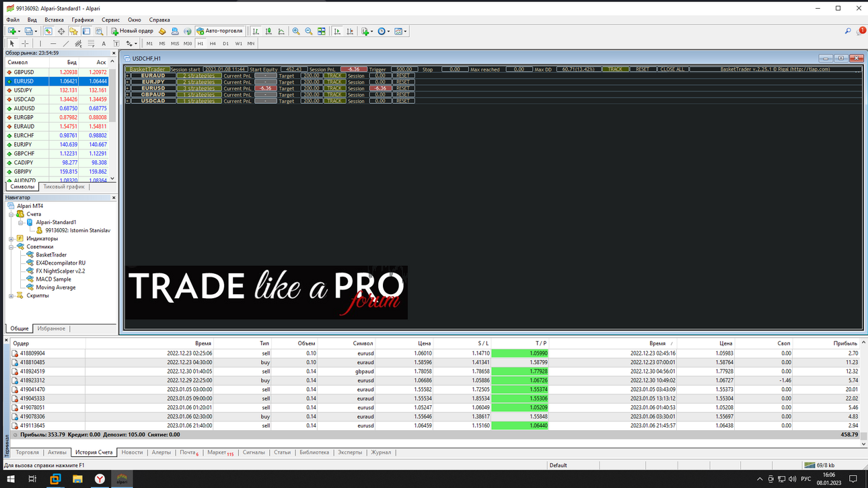The height and width of the screenshot is (488, 868).
Task: Collapse the Счета tree node
Action: [x=11, y=214]
